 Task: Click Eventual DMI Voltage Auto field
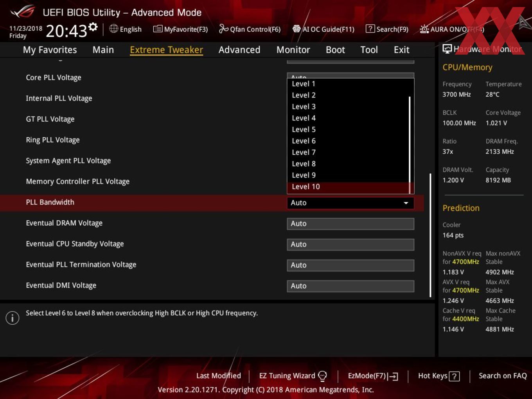[350, 286]
